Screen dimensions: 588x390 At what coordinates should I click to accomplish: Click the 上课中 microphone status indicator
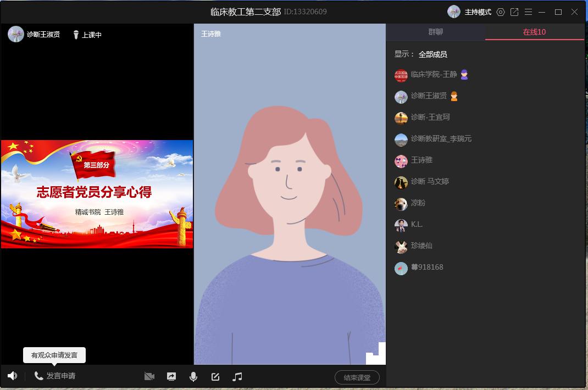[87, 35]
